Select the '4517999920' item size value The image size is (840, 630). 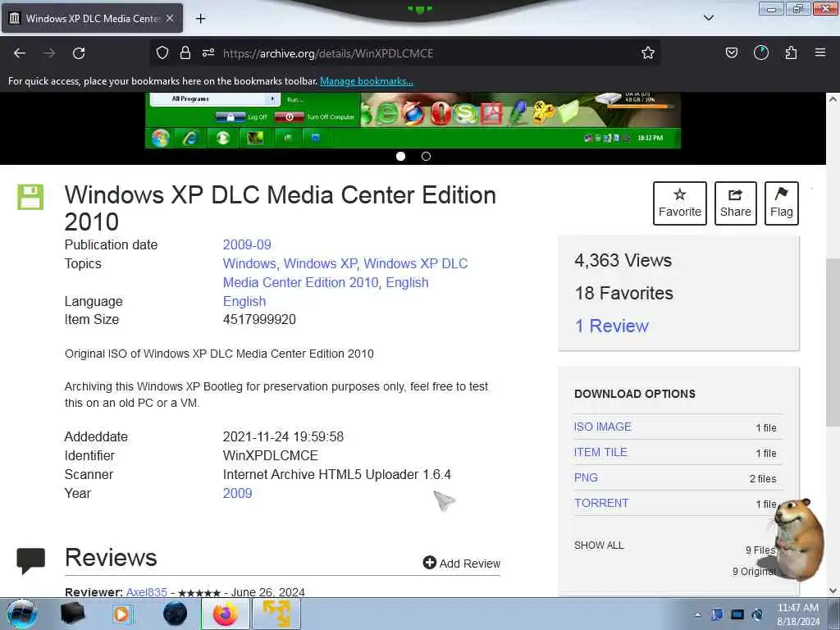click(259, 320)
